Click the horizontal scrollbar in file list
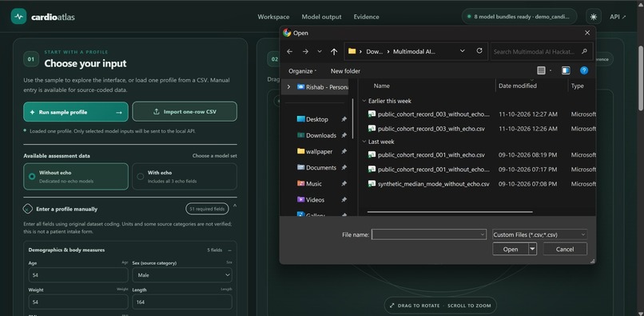Viewport: 644px width, 316px height. pyautogui.click(x=450, y=212)
